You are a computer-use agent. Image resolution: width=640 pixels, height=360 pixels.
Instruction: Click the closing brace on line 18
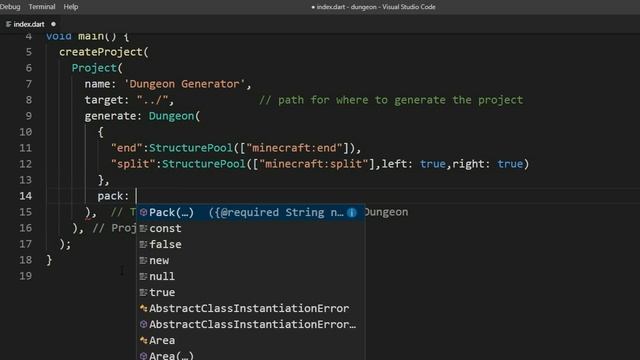coord(49,260)
